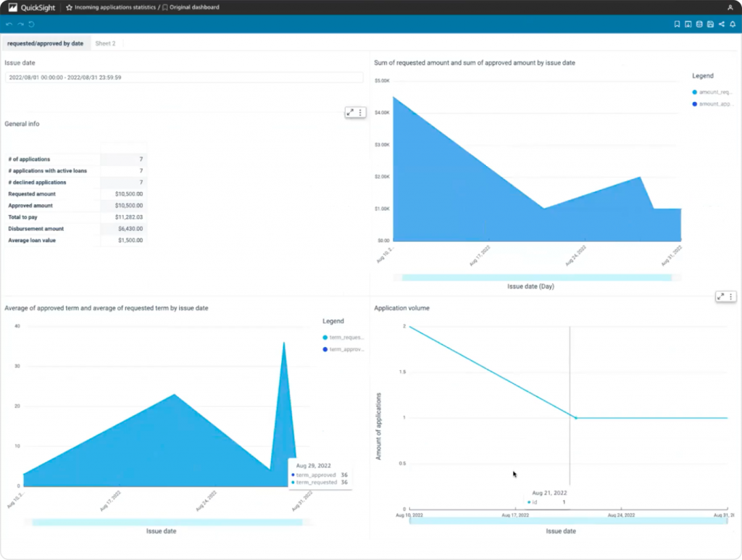Toggle amount_req legend entry
The height and width of the screenshot is (560, 742).
712,92
